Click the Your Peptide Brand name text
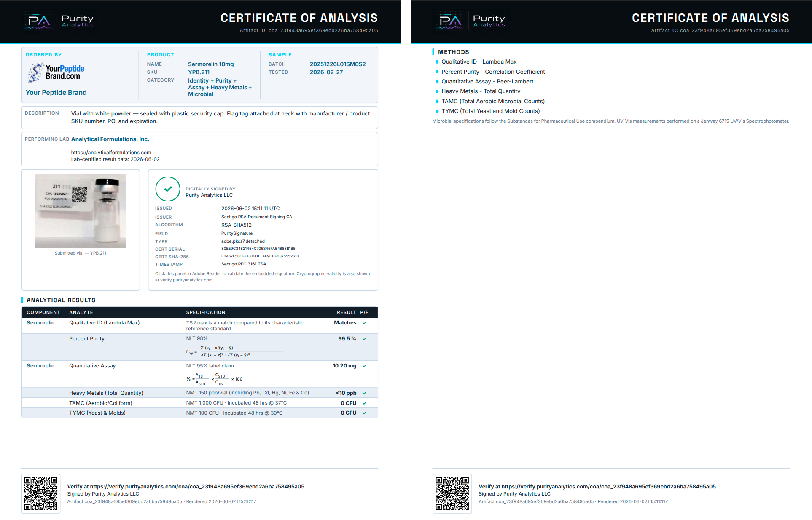 pyautogui.click(x=56, y=93)
